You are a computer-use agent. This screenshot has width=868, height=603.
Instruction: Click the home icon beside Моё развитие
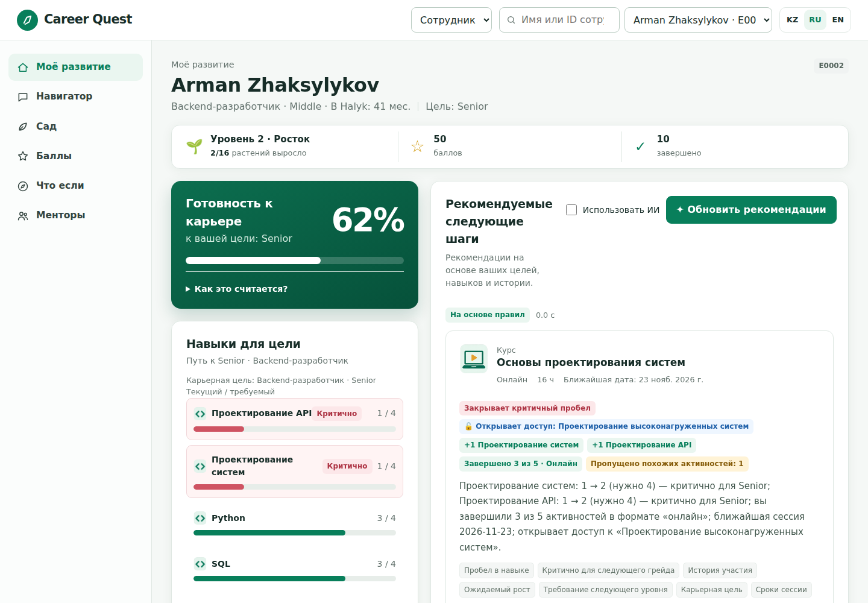click(x=23, y=67)
